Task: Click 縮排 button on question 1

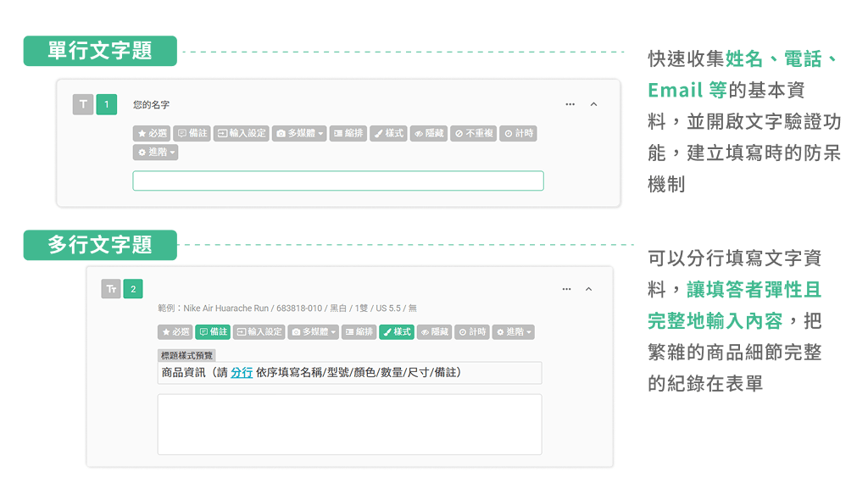Action: coord(348,133)
